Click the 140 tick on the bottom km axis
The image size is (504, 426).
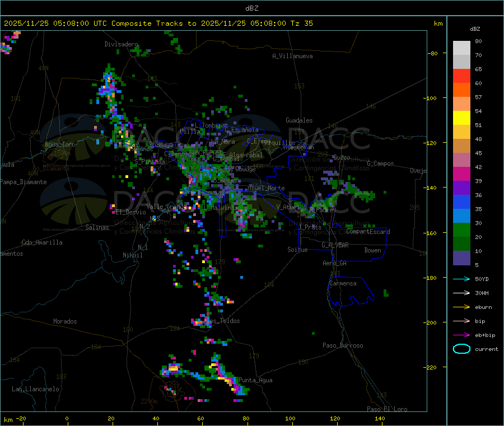click(x=380, y=418)
